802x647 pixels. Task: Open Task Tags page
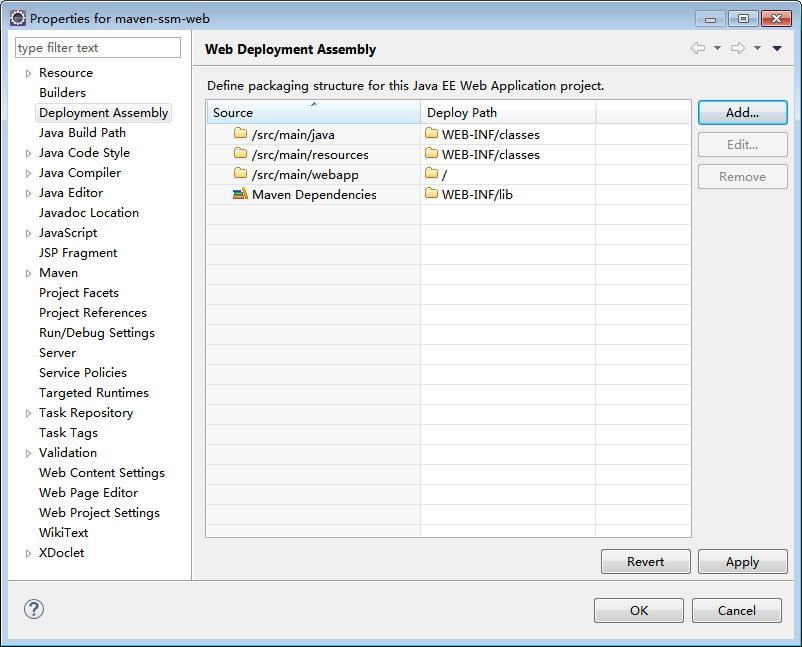[68, 433]
